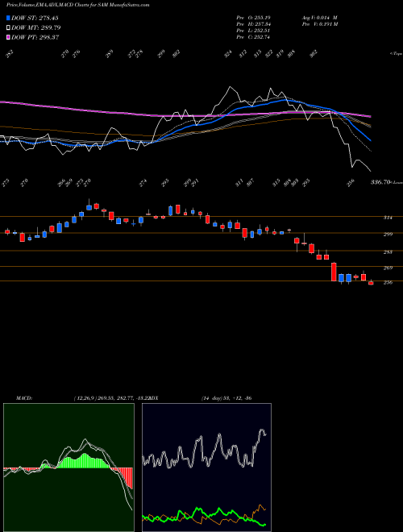Click the MACD (12,26,9) parameter values
Viewport: 403px width, 532px height.
tap(111, 398)
